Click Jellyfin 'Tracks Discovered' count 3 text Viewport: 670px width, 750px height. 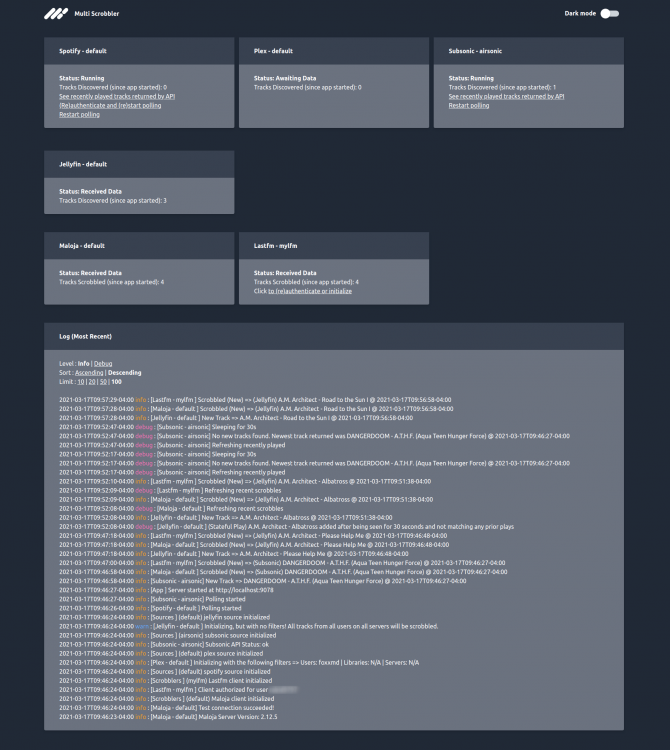(113, 200)
